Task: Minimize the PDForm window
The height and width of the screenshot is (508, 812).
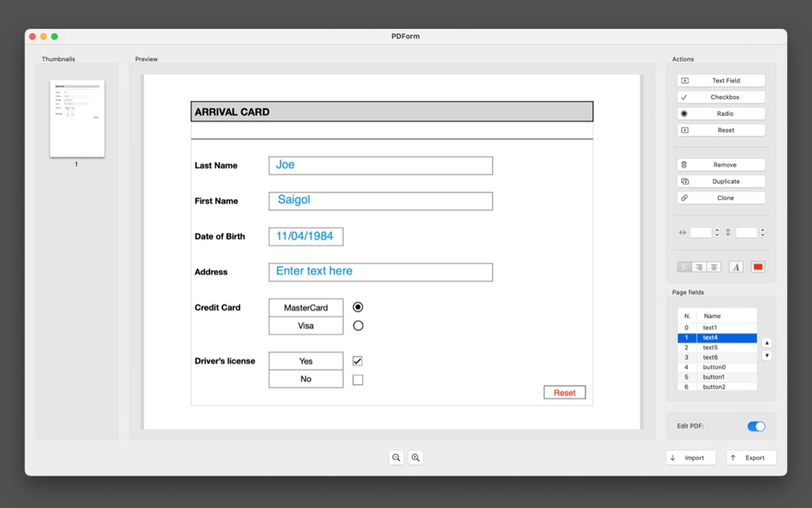Action: coord(44,36)
